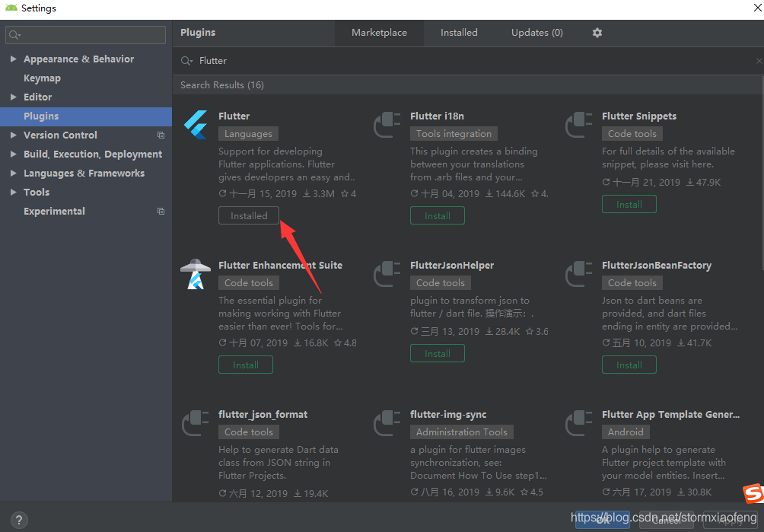This screenshot has width=764, height=532.
Task: Install the FlutterJsonHelper plugin
Action: pyautogui.click(x=438, y=353)
